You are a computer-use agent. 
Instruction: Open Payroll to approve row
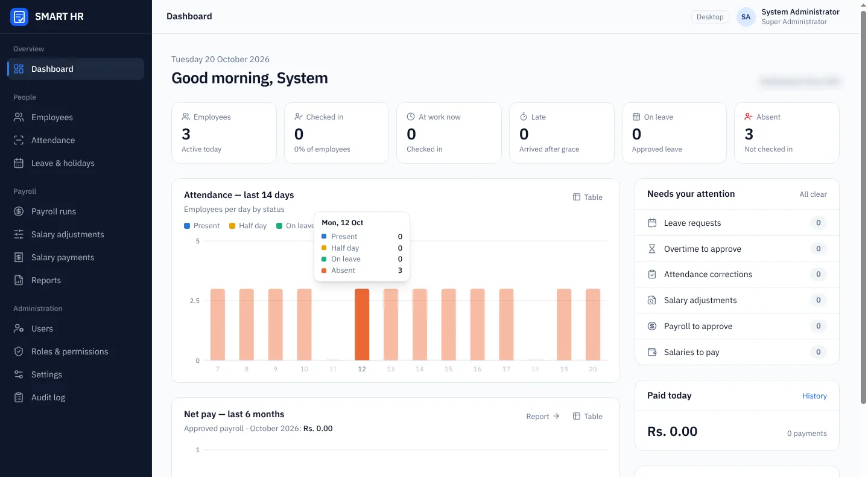pos(737,326)
